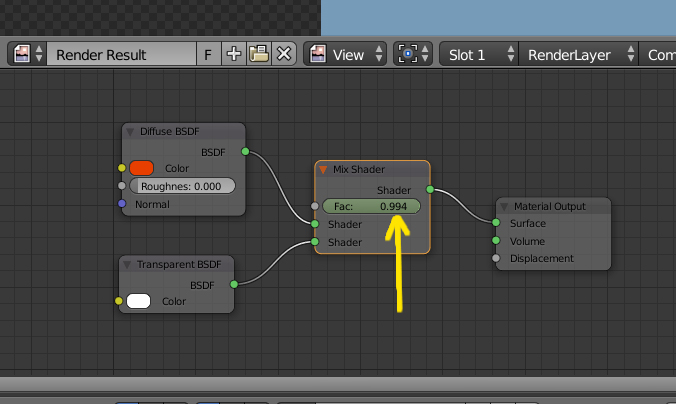Viewport: 676px width, 404px height.
Task: Collapse the Material Output node
Action: 504,207
